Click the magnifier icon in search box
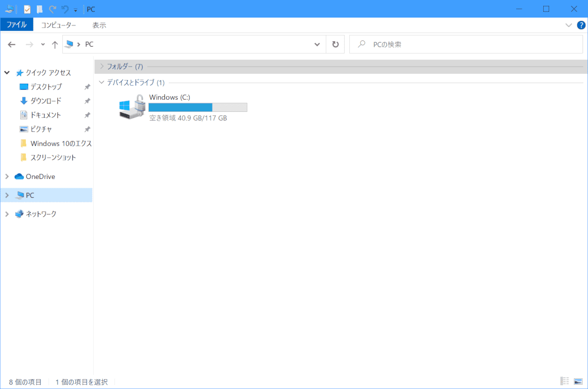This screenshot has height=389, width=588. pyautogui.click(x=361, y=44)
